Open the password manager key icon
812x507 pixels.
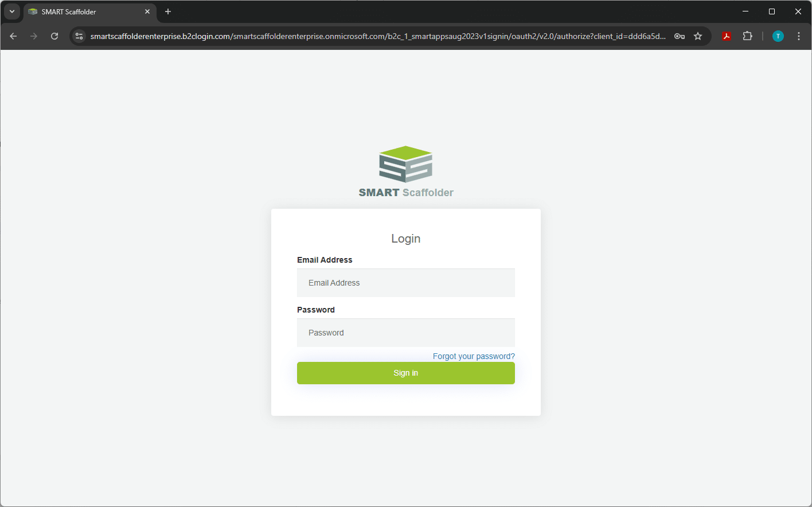pos(680,36)
